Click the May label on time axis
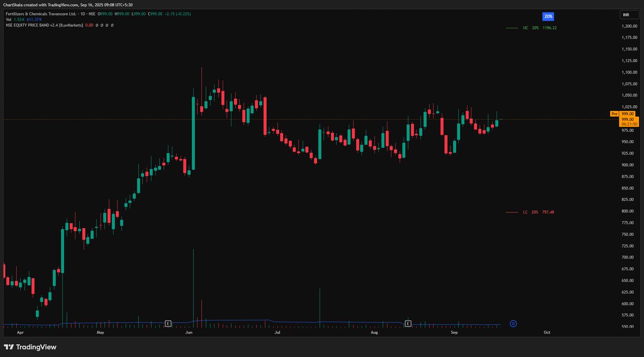This screenshot has width=644, height=357. (x=100, y=333)
